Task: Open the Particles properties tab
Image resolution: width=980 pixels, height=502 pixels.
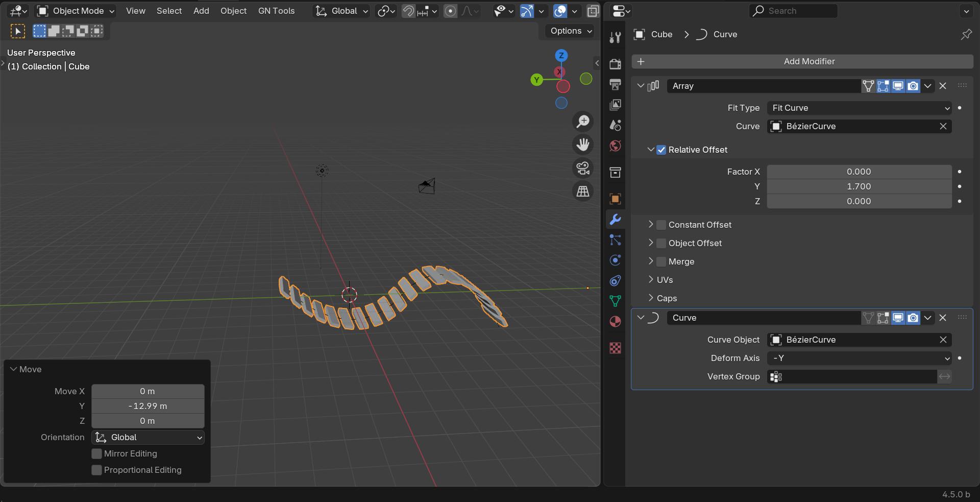Action: pos(615,240)
